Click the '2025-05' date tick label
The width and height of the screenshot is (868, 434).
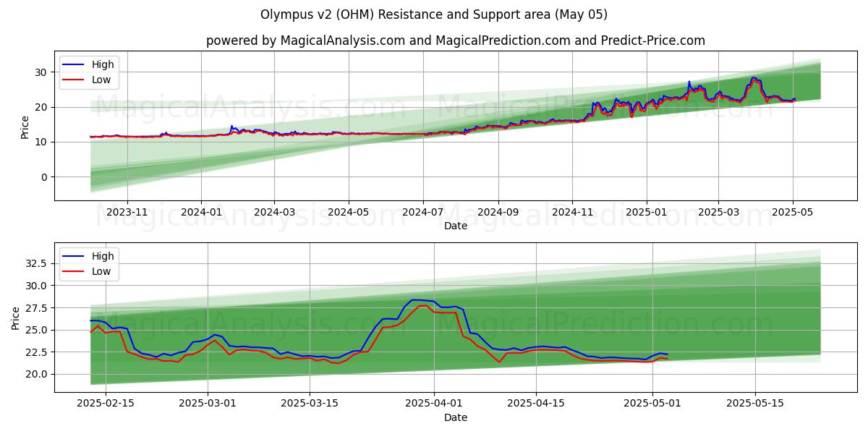tap(793, 212)
